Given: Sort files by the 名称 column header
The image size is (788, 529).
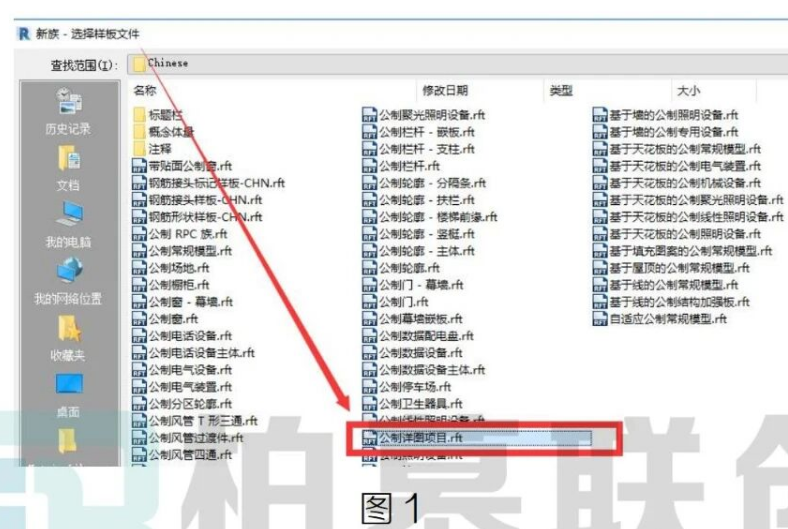Looking at the screenshot, I should coord(145,90).
